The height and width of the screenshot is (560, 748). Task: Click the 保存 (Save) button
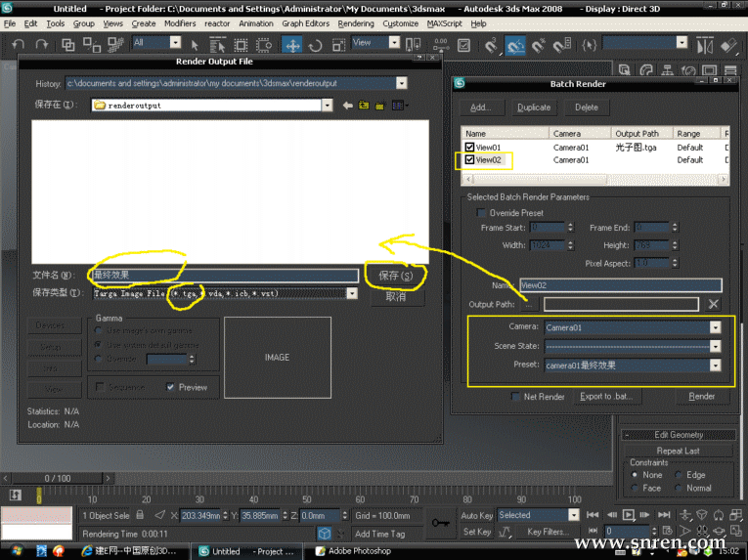pos(395,276)
